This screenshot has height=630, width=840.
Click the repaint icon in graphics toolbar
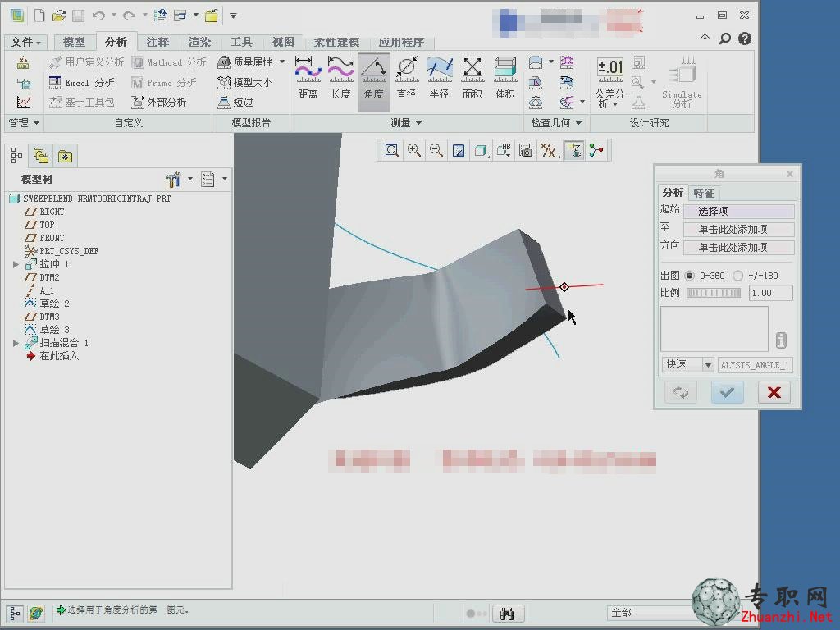(459, 151)
